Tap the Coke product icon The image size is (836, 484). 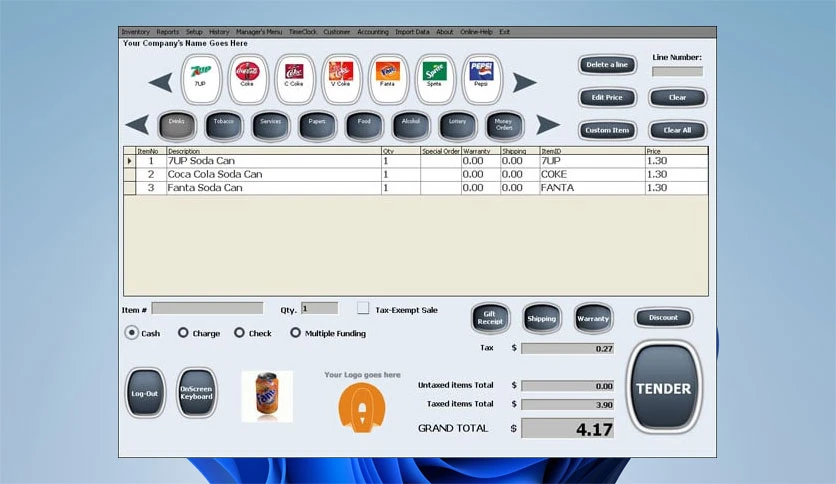click(x=248, y=79)
